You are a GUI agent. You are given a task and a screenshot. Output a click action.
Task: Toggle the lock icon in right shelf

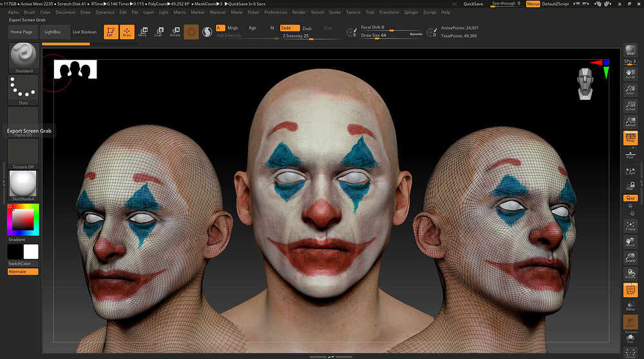point(630,186)
